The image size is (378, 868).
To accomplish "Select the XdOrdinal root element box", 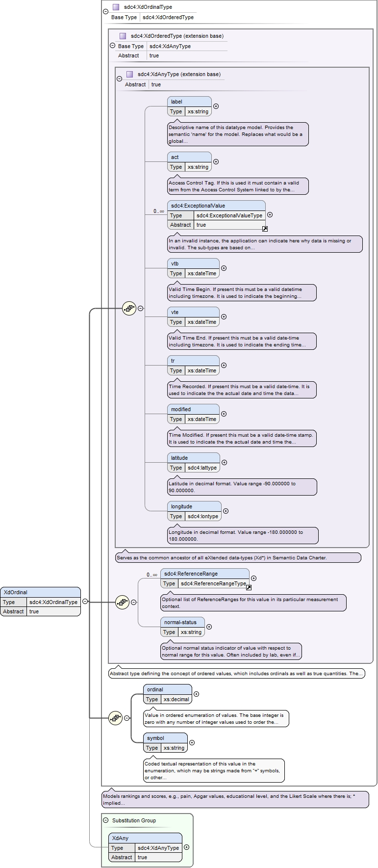I will click(x=40, y=602).
